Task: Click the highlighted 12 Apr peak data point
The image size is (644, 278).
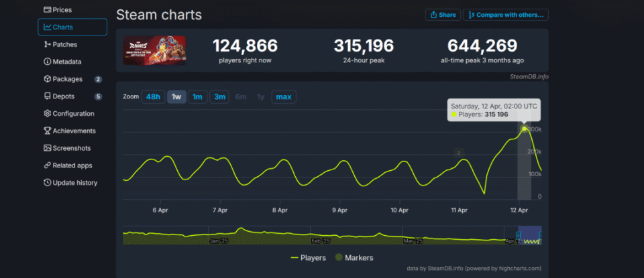Action: pyautogui.click(x=524, y=129)
